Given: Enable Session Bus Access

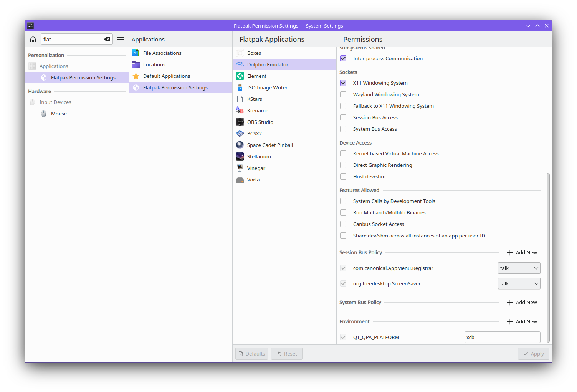Looking at the screenshot, I should pos(343,117).
